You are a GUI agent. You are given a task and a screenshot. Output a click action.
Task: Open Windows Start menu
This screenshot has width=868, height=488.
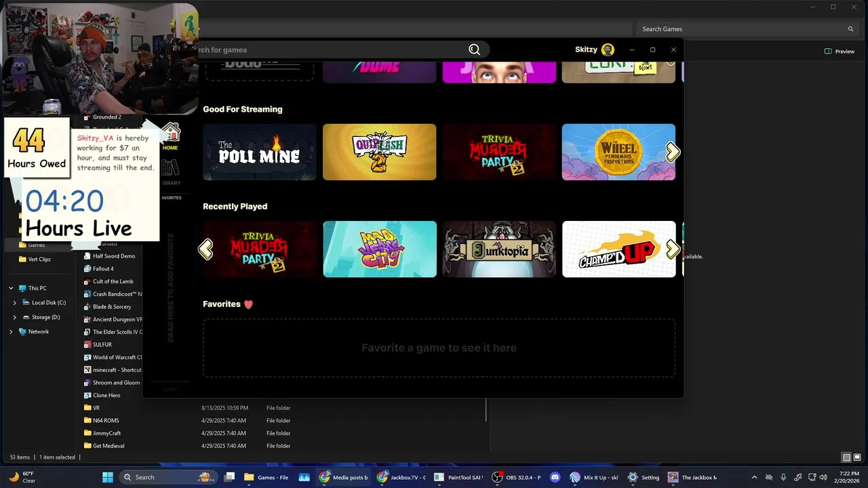pyautogui.click(x=108, y=477)
